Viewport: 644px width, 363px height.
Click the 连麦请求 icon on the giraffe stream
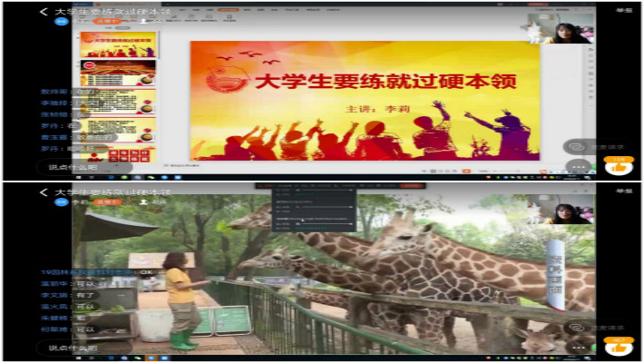pos(576,327)
